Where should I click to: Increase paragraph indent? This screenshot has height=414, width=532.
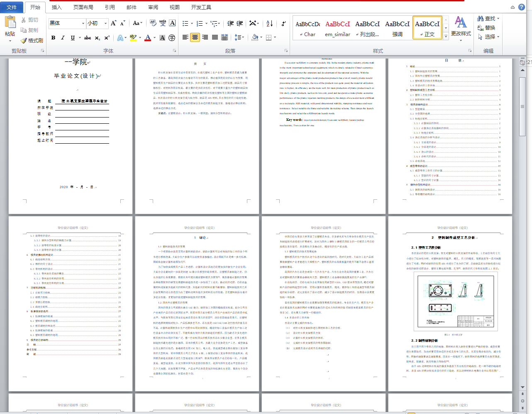click(239, 23)
